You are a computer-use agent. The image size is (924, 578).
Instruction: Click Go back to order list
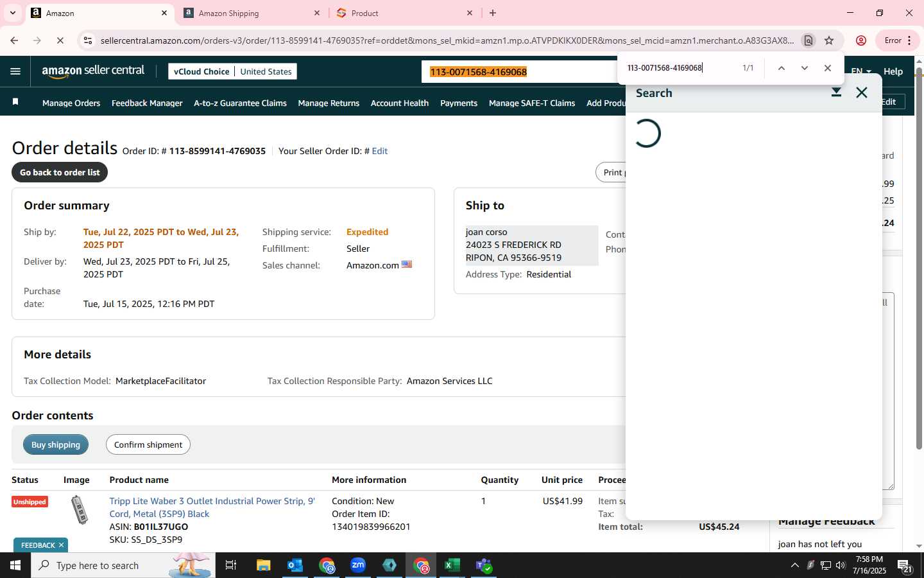(60, 172)
